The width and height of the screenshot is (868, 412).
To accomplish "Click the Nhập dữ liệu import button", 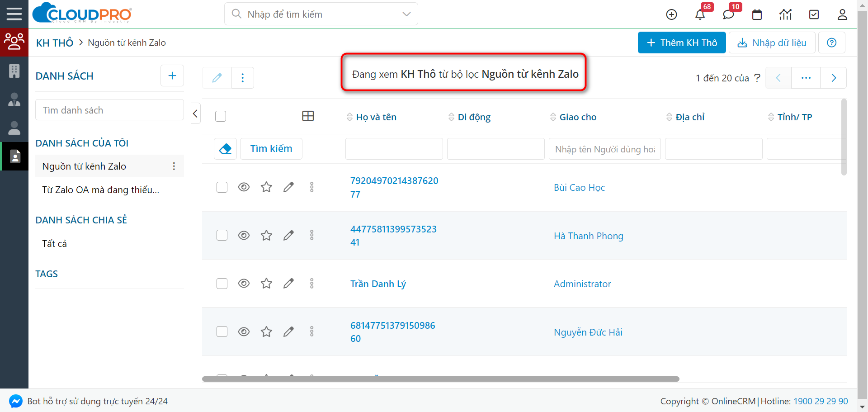I will point(772,43).
